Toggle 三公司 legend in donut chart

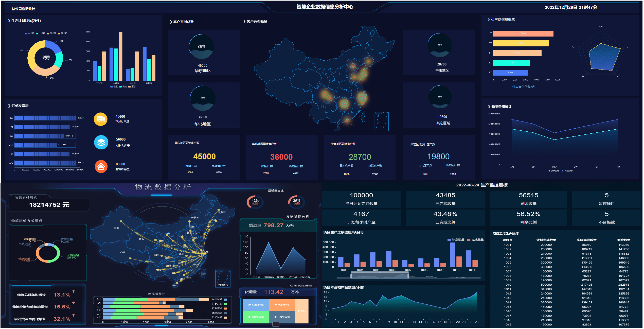(52, 33)
